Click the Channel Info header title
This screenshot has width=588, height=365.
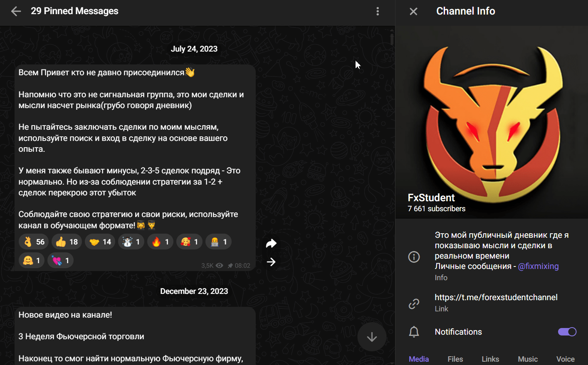(x=466, y=11)
